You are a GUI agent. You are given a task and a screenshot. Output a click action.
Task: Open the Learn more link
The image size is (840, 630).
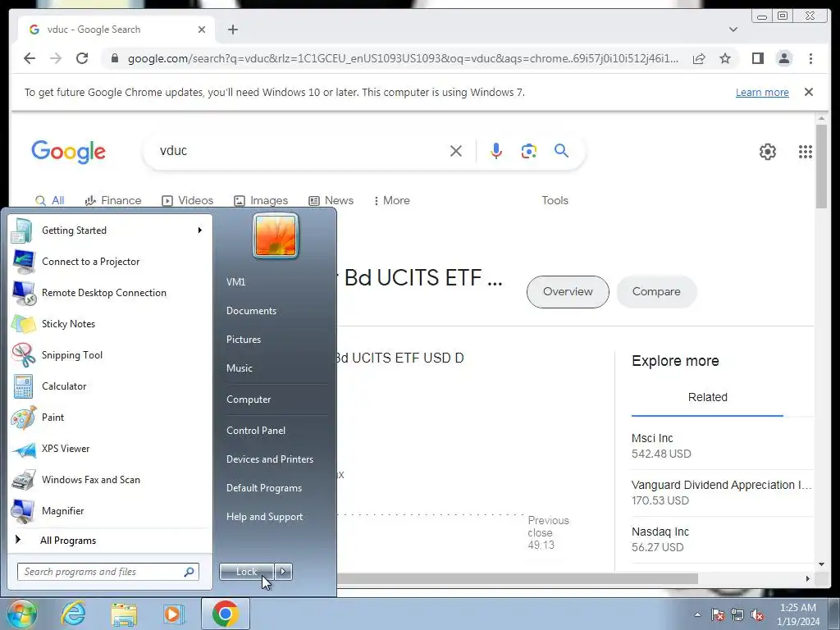[762, 92]
